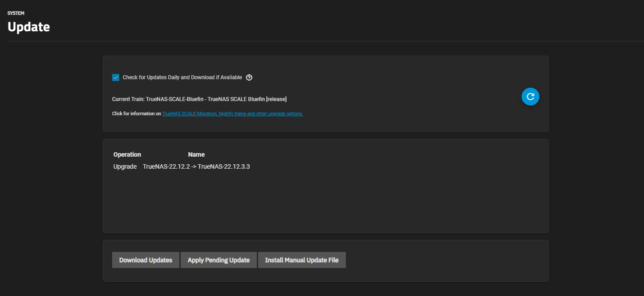Click the 'Click for information on' text
The width and height of the screenshot is (644, 296).
click(x=136, y=114)
